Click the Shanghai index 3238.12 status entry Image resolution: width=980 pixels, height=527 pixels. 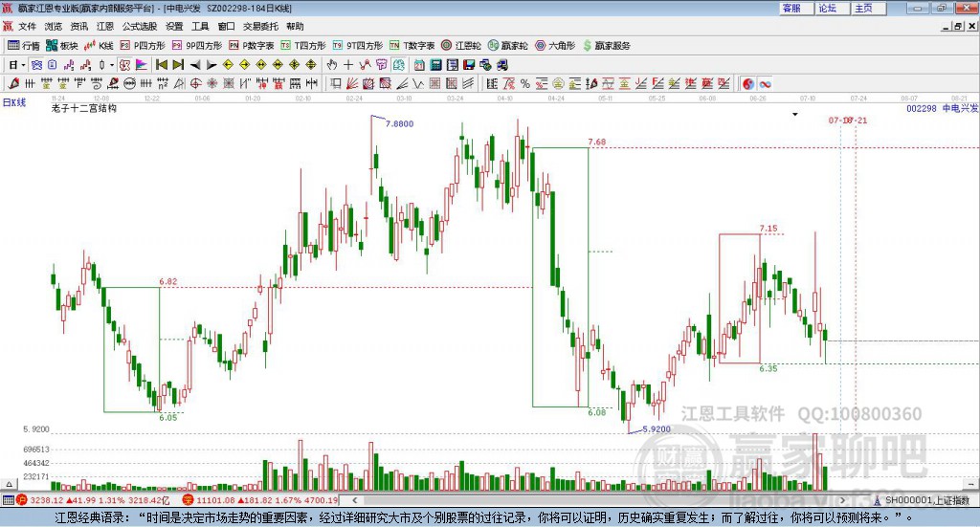(x=93, y=500)
